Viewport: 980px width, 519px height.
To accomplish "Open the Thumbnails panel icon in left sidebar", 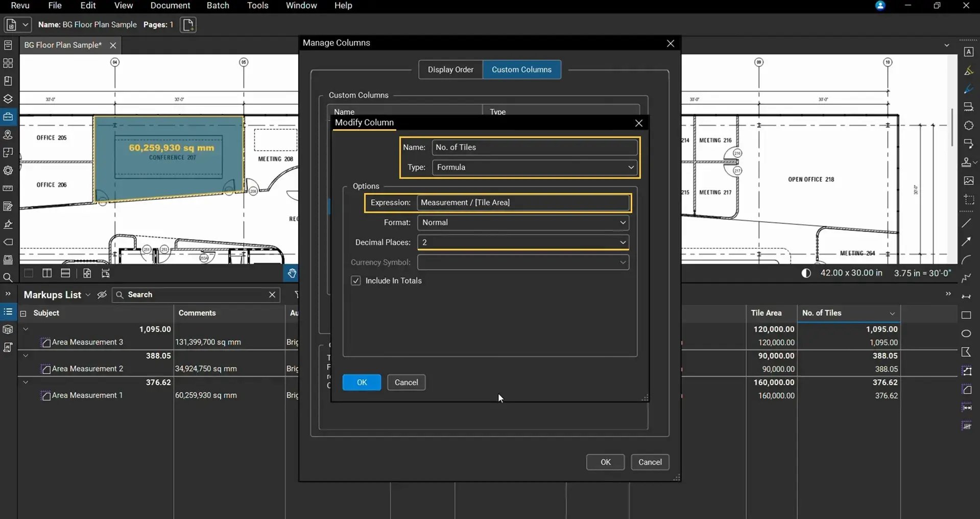I will tap(8, 63).
